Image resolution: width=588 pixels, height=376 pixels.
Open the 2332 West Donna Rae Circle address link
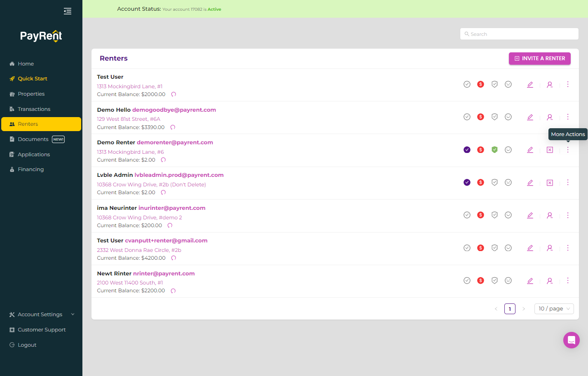(x=139, y=250)
